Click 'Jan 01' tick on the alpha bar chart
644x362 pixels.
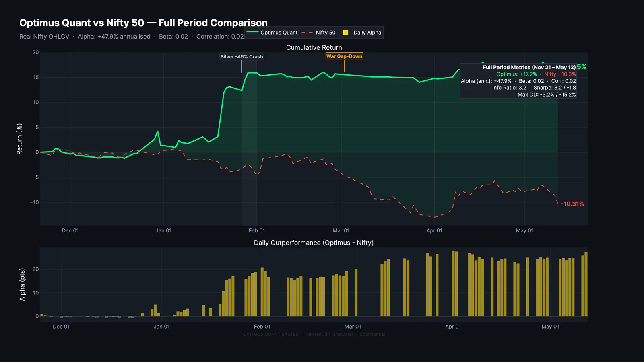pyautogui.click(x=161, y=327)
